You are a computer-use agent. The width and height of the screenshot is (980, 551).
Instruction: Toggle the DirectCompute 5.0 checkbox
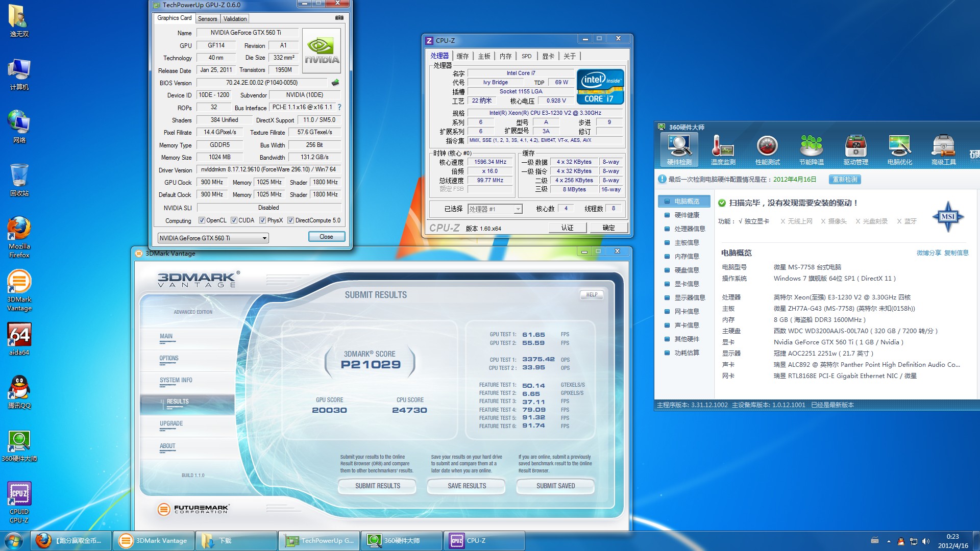(290, 220)
